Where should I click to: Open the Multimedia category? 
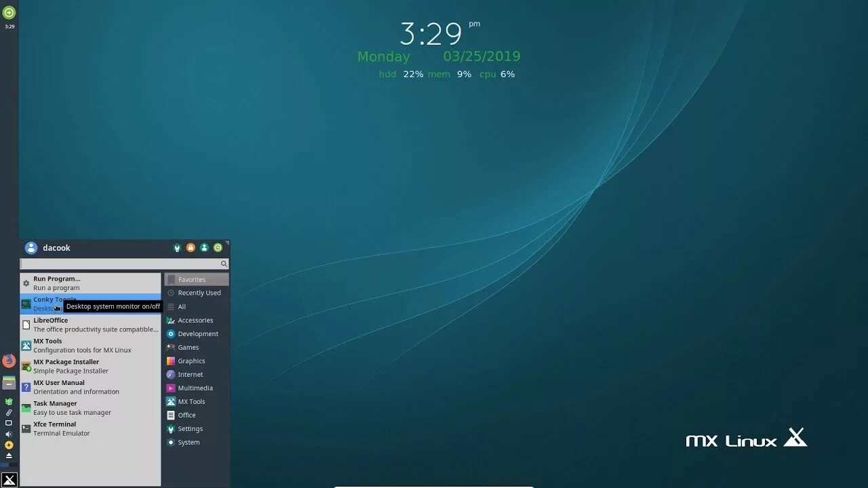point(197,388)
